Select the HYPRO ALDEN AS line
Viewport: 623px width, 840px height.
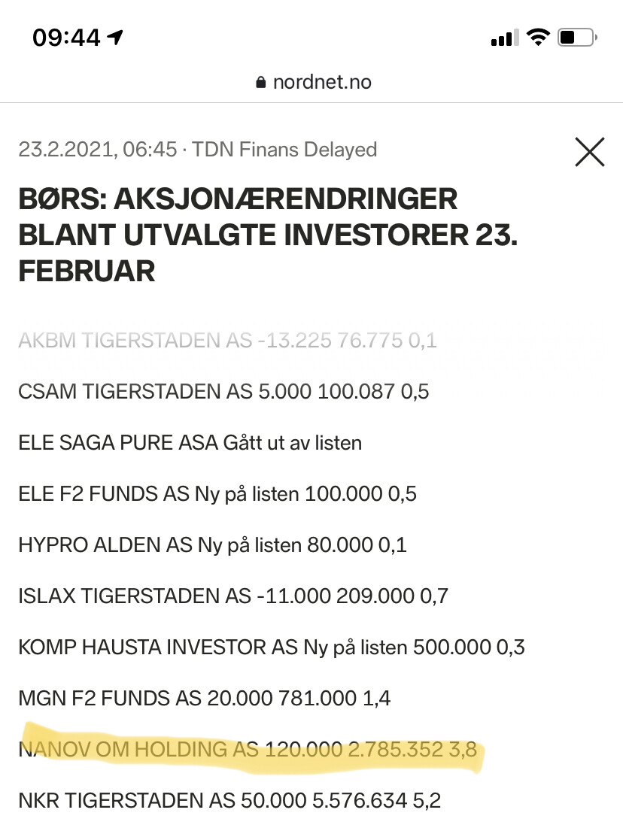click(212, 545)
